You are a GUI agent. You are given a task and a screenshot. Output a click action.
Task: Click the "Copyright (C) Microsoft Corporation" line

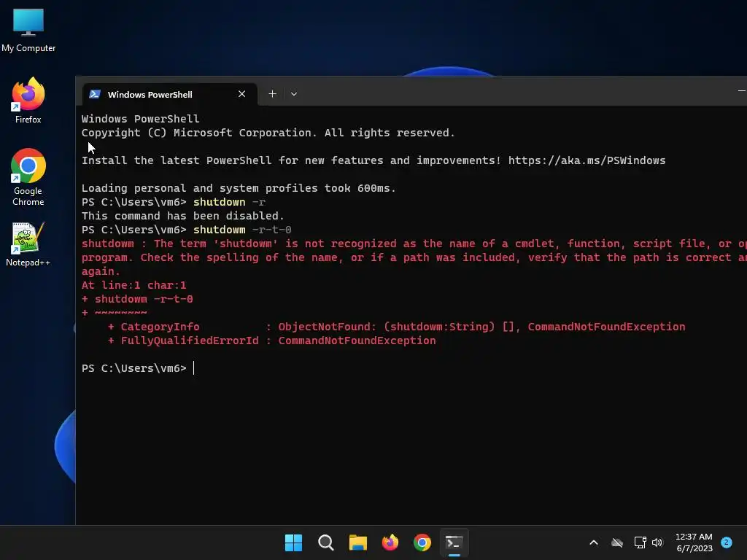(268, 133)
